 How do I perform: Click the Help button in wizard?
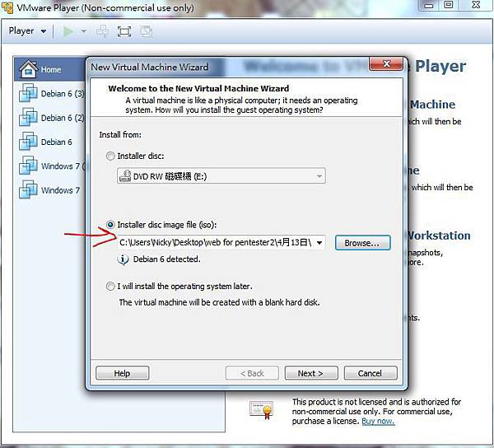pos(122,373)
